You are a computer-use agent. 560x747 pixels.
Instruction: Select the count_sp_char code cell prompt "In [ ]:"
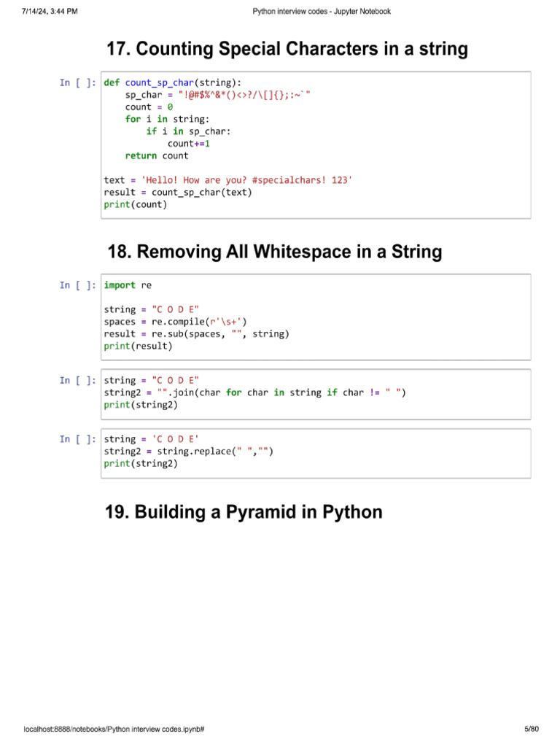pyautogui.click(x=77, y=83)
